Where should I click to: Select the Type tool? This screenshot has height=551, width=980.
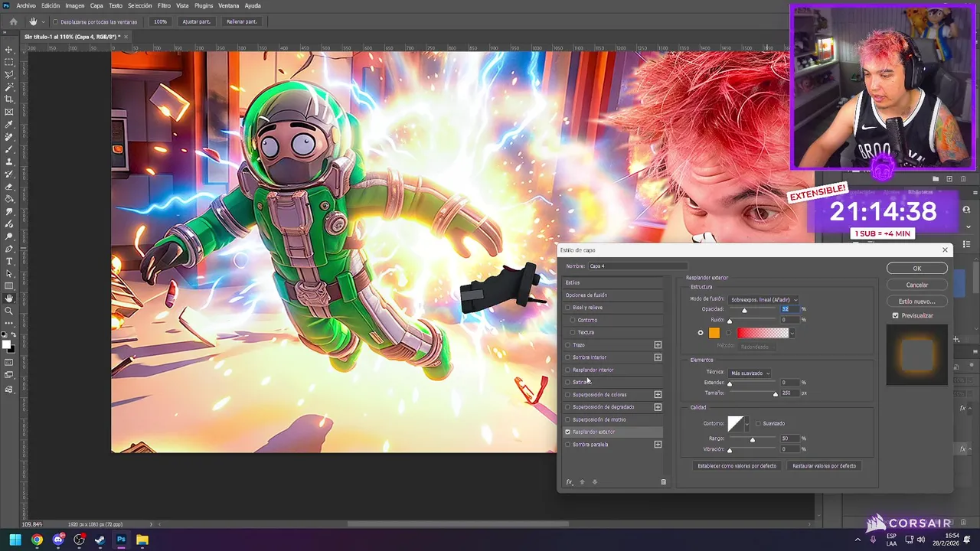coord(9,261)
